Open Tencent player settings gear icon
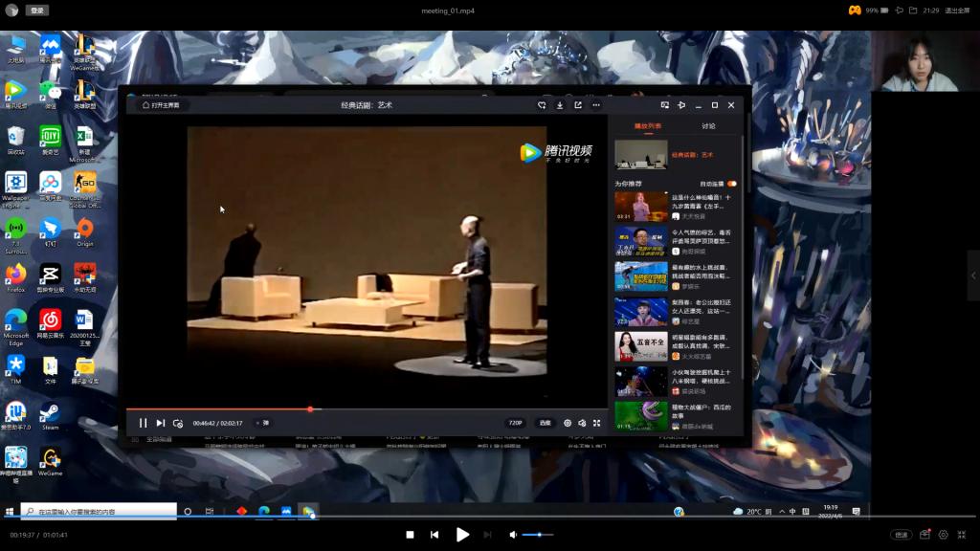The image size is (980, 551). (568, 423)
